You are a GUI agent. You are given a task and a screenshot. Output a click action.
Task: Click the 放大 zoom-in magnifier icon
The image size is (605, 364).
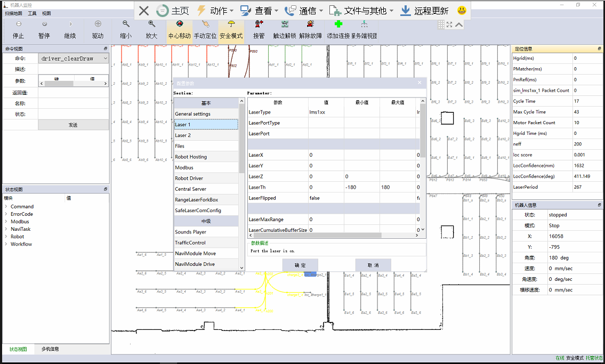tap(151, 25)
